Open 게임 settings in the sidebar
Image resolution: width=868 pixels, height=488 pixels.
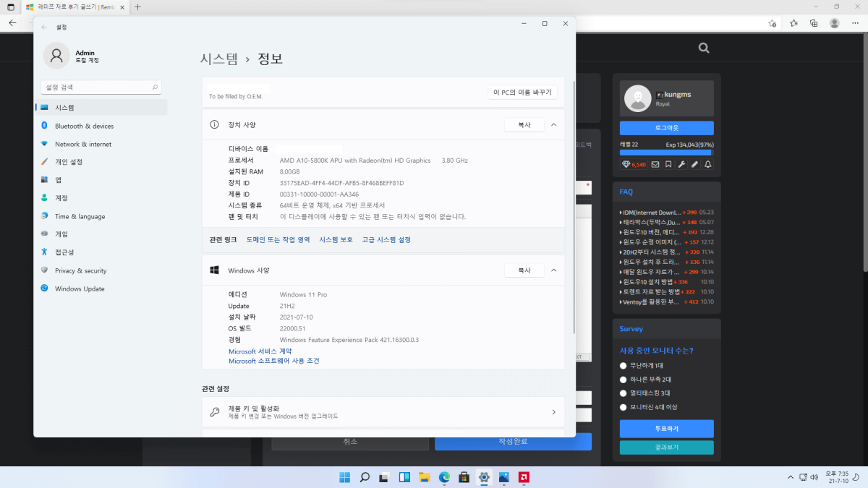(101, 234)
